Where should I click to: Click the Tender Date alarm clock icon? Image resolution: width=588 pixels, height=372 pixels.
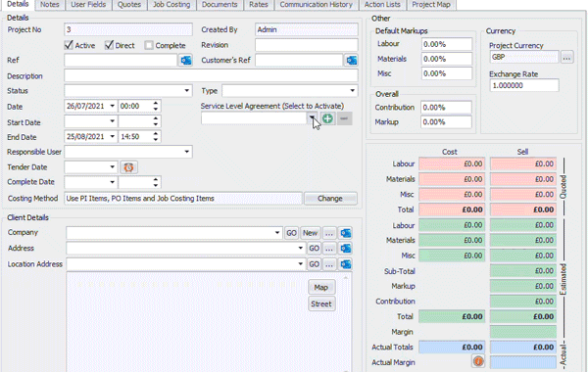click(128, 167)
